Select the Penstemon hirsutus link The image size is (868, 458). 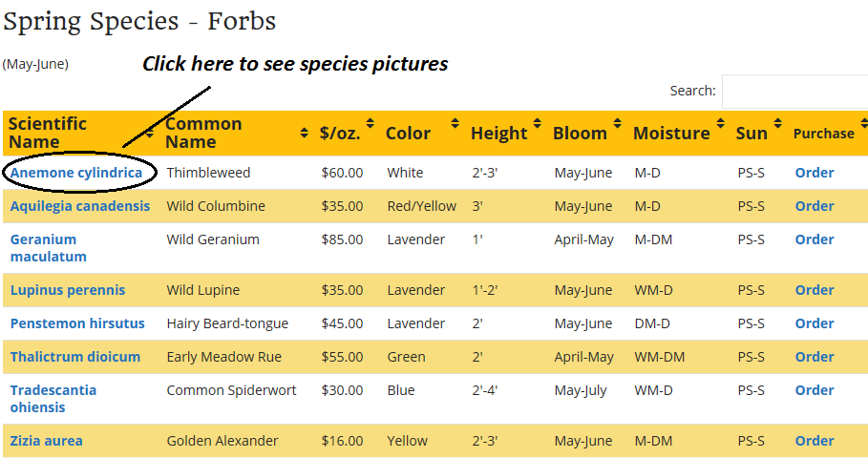point(77,323)
